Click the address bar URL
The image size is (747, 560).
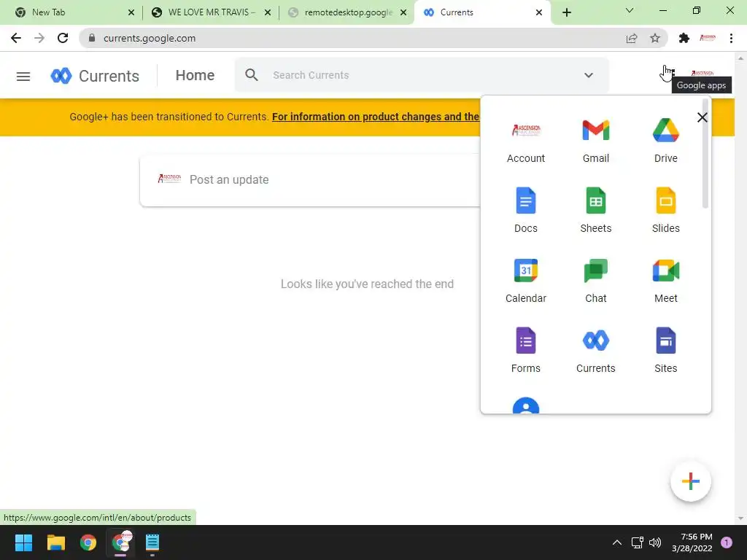pos(150,38)
